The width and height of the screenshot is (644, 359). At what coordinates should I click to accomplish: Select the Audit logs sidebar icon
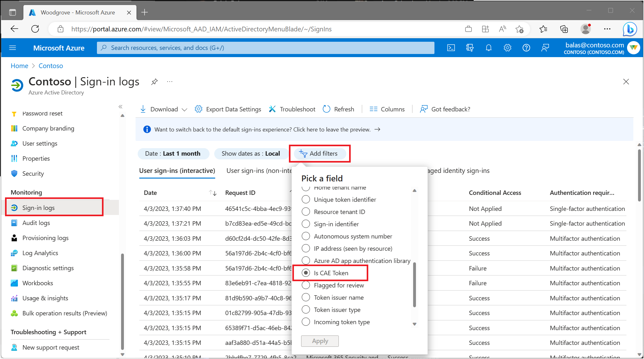click(x=14, y=222)
